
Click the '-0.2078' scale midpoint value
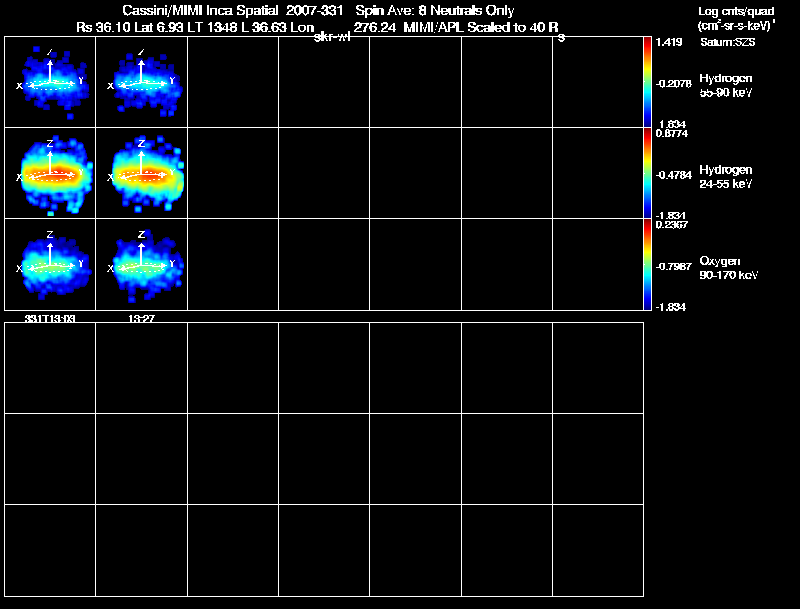pos(673,84)
